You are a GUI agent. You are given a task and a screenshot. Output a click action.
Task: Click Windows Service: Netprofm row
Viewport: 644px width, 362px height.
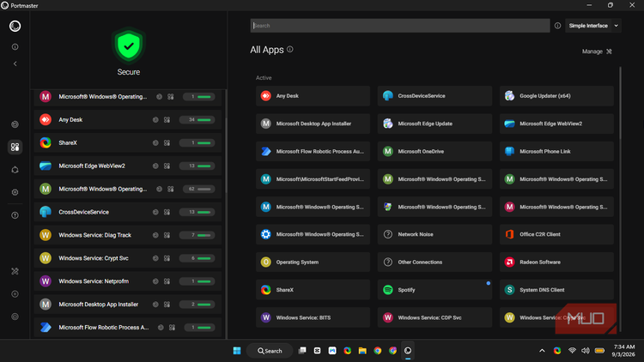128,281
